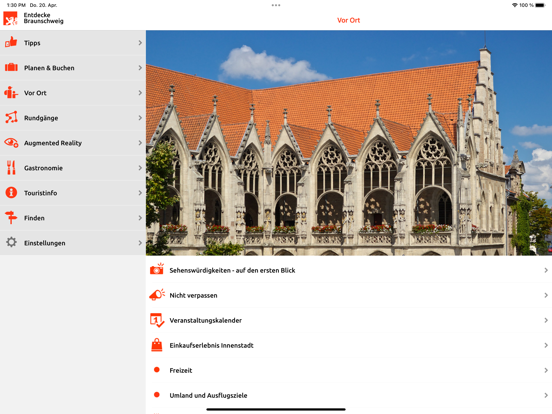The width and height of the screenshot is (552, 414).
Task: Open chevron for Freizeit row
Action: (x=546, y=370)
